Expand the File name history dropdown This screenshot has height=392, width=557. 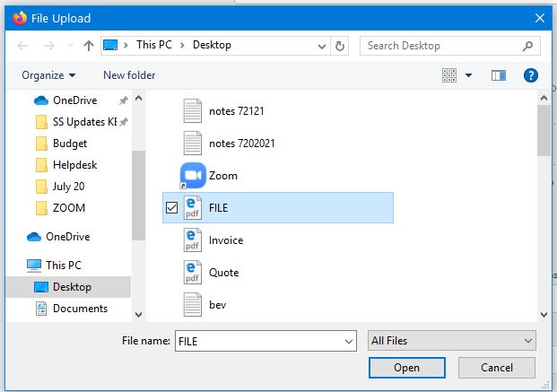click(x=349, y=341)
